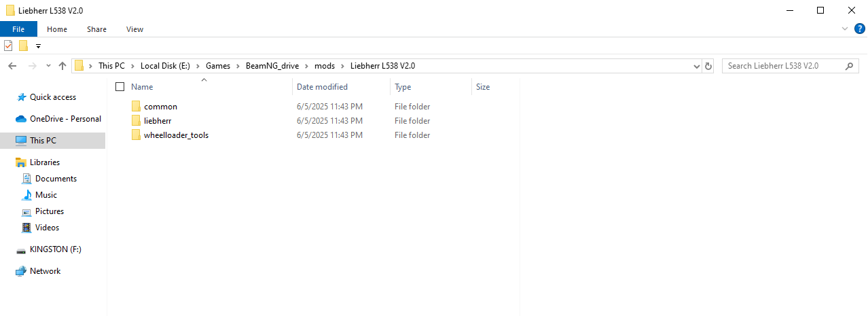
Task: Sort by the Size column header
Action: pos(483,87)
